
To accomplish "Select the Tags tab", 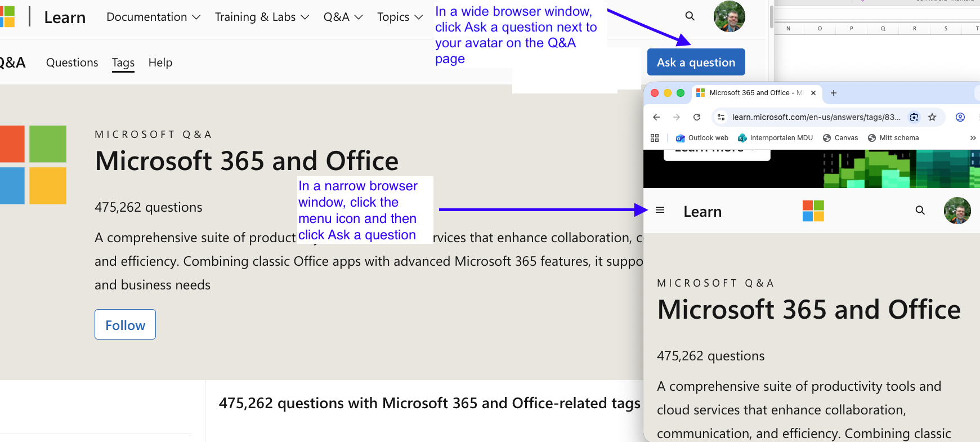I will tap(123, 62).
